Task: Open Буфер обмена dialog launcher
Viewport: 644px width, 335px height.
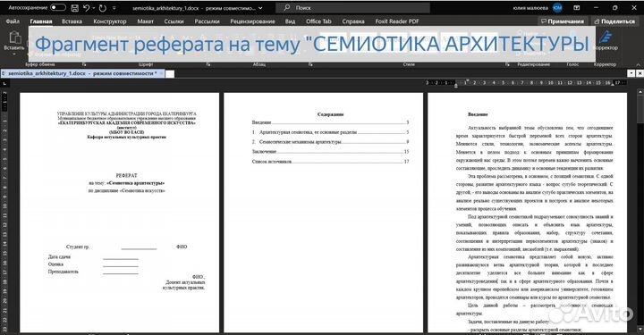Action: coord(84,64)
